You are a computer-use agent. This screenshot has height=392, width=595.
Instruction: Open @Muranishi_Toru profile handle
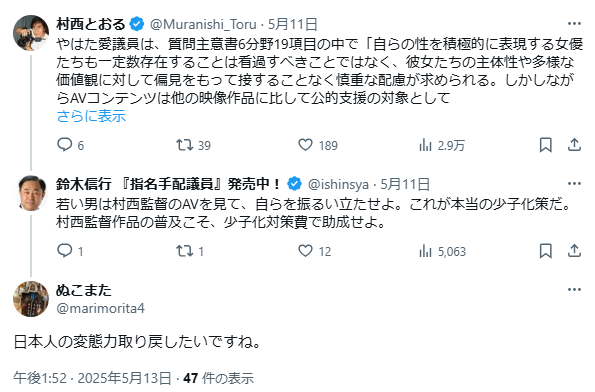click(x=203, y=25)
